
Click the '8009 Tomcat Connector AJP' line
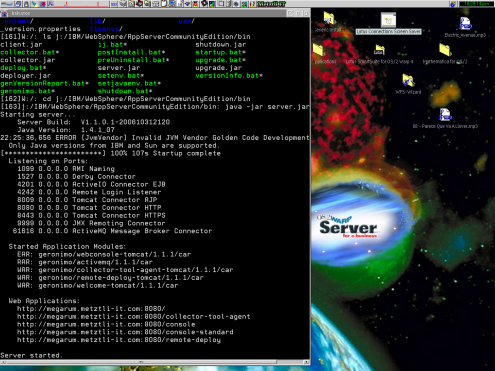87,200
